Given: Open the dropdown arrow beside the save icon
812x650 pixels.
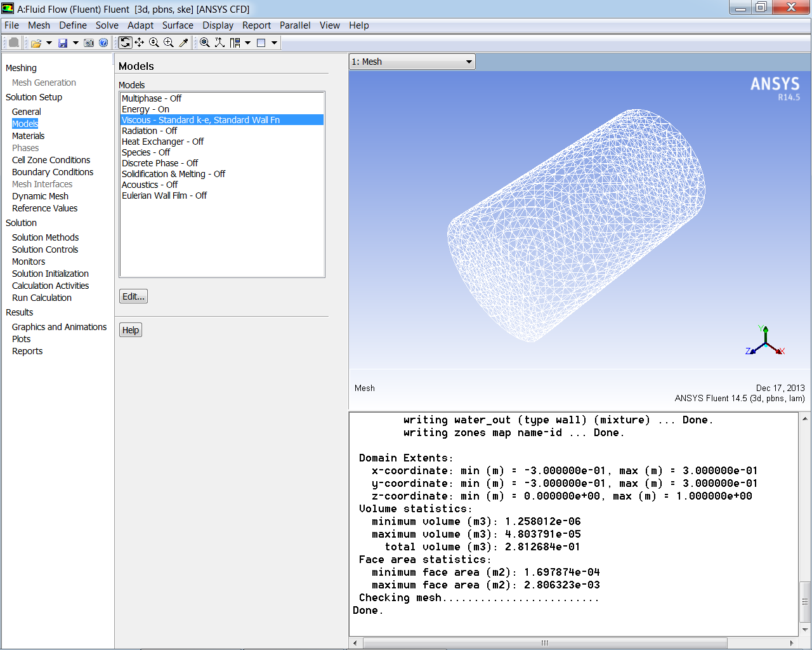Looking at the screenshot, I should pos(75,43).
